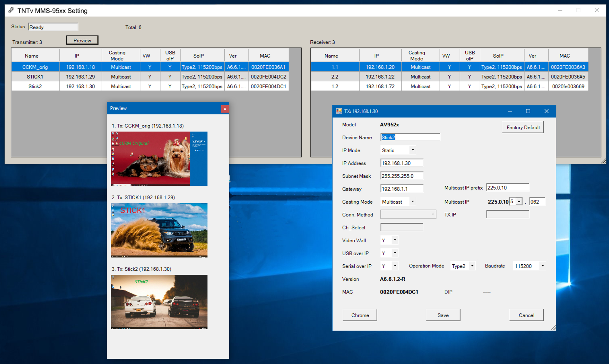Expand the Baudrate 115200 dropdown
609x364 pixels.
pyautogui.click(x=542, y=266)
